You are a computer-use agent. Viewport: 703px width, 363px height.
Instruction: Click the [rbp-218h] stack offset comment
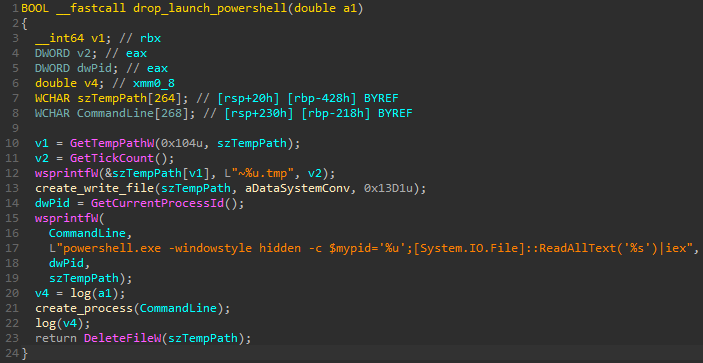pyautogui.click(x=336, y=113)
